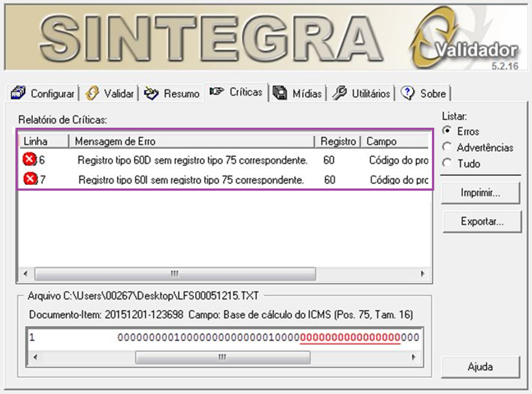Open the Utilitários tab

[361, 93]
